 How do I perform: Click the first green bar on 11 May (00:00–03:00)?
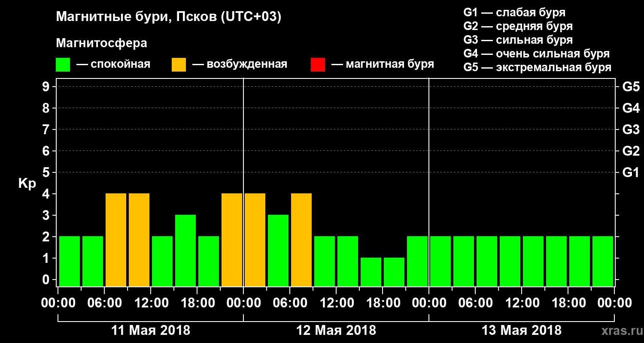click(x=70, y=261)
